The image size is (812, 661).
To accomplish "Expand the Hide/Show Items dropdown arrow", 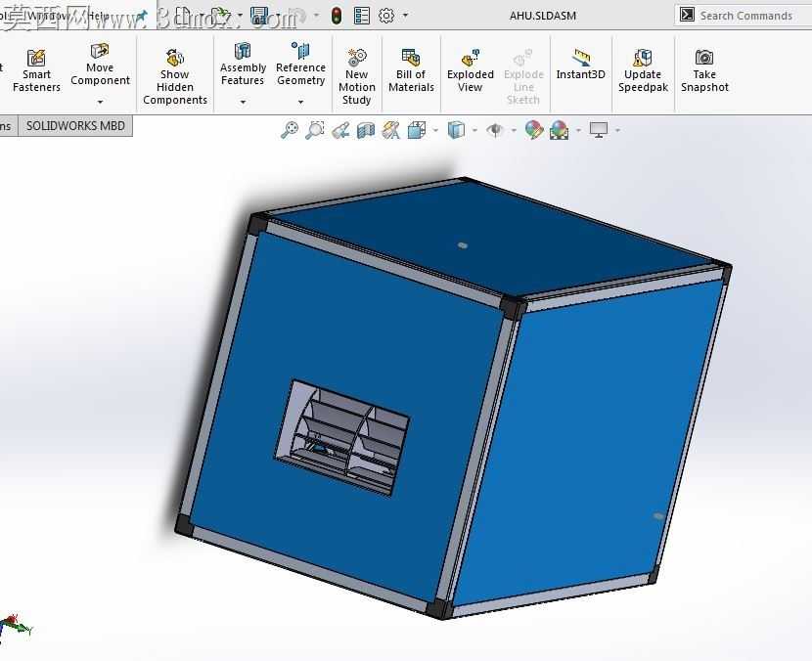I will point(514,130).
